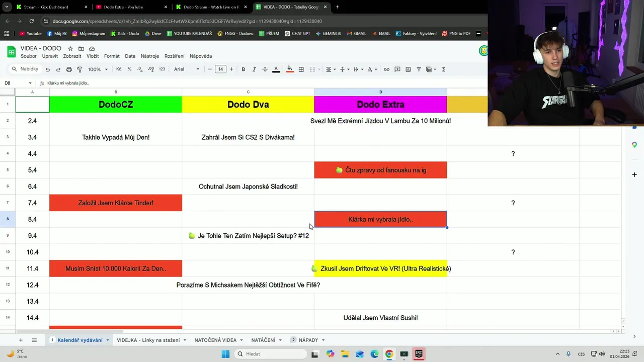
Task: Toggle strikethrough formatting
Action: 265,69
